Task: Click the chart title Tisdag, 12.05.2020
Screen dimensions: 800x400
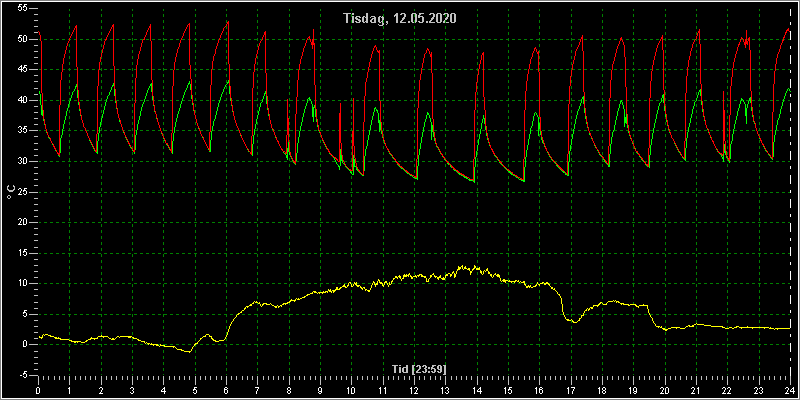Action: [399, 18]
